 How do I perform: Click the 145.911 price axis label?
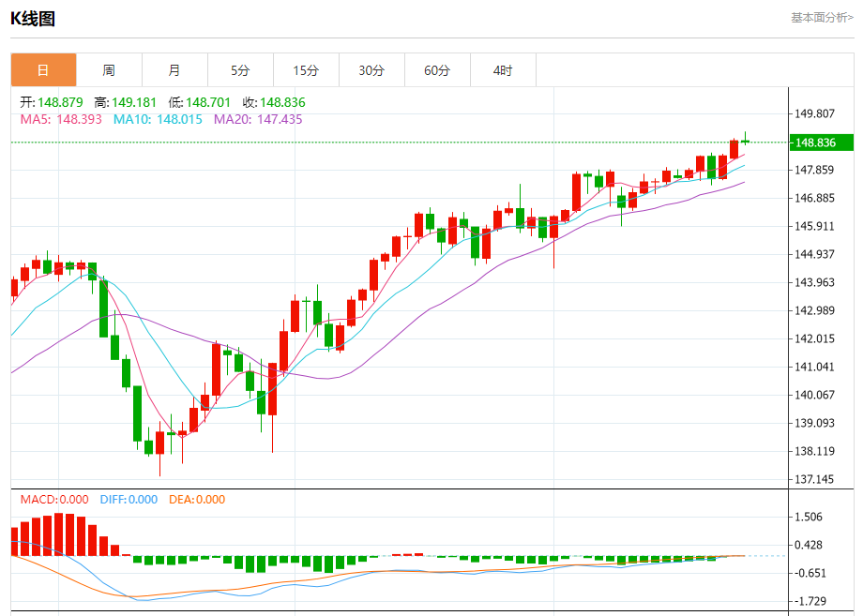click(814, 226)
